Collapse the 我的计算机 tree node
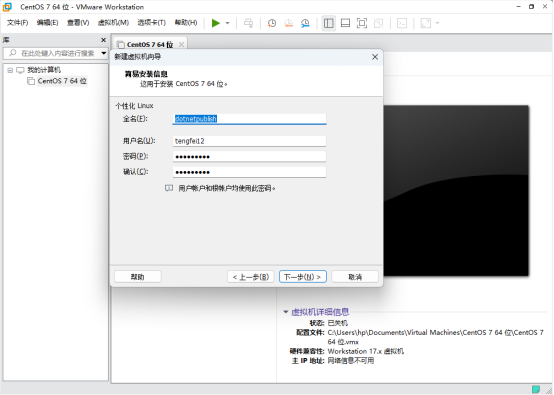The image size is (554, 395). (x=10, y=70)
